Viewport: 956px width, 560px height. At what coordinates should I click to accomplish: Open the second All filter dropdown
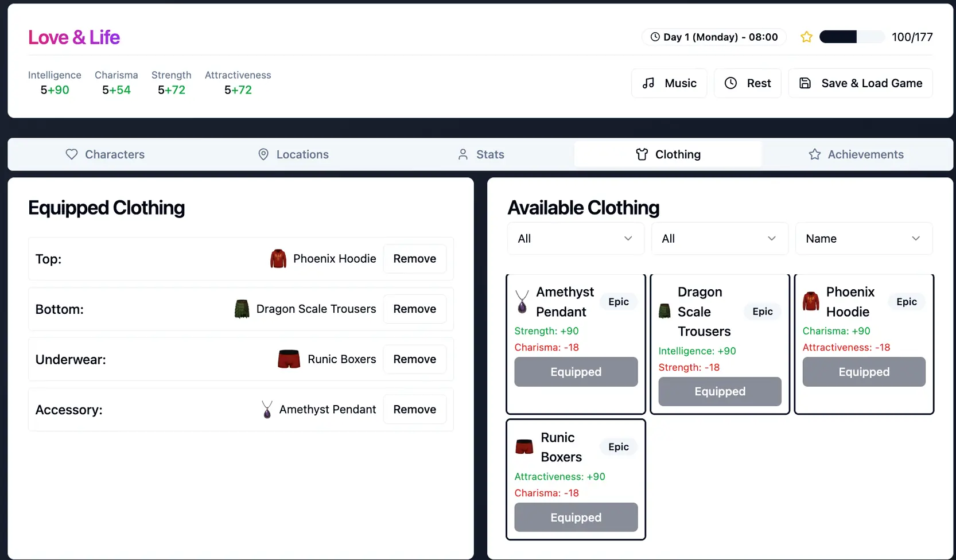pos(719,239)
